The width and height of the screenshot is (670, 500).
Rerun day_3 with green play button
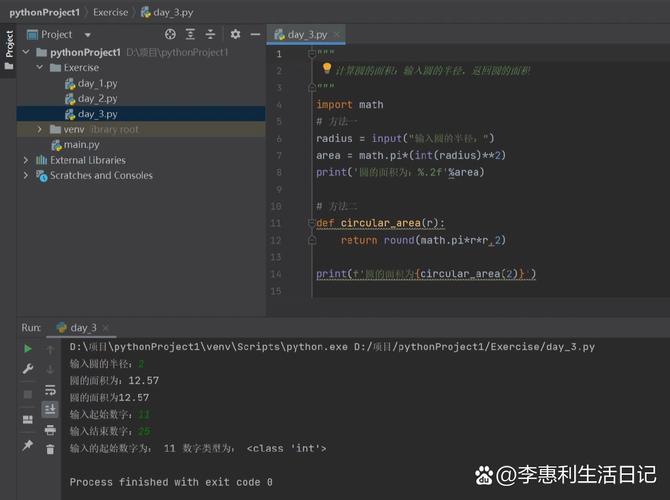pos(28,349)
